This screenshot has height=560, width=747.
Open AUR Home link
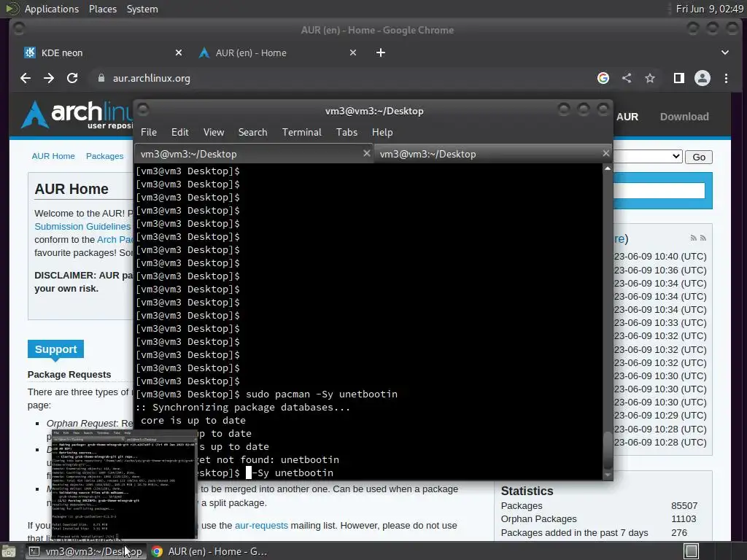point(53,156)
